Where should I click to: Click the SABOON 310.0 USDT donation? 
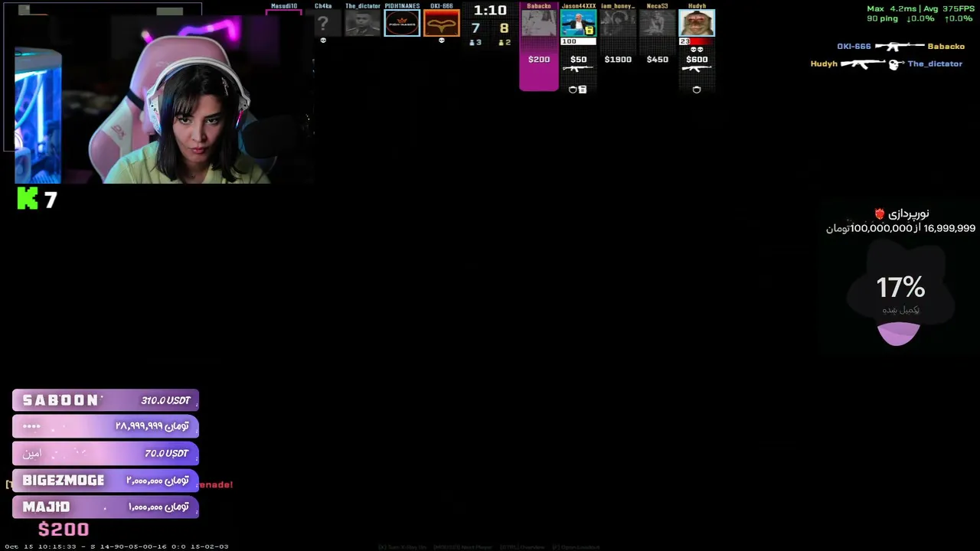(106, 400)
